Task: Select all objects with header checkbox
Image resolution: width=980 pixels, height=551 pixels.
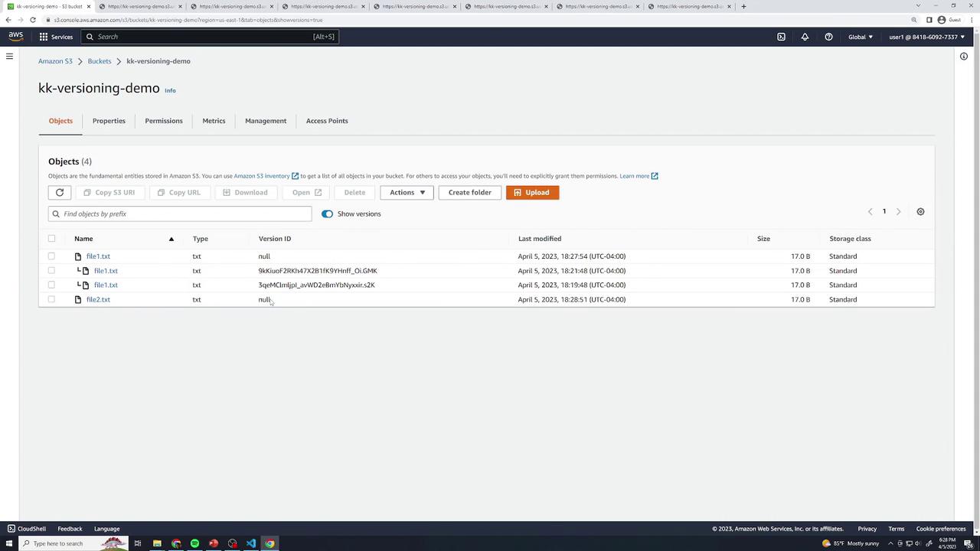Action: point(51,239)
